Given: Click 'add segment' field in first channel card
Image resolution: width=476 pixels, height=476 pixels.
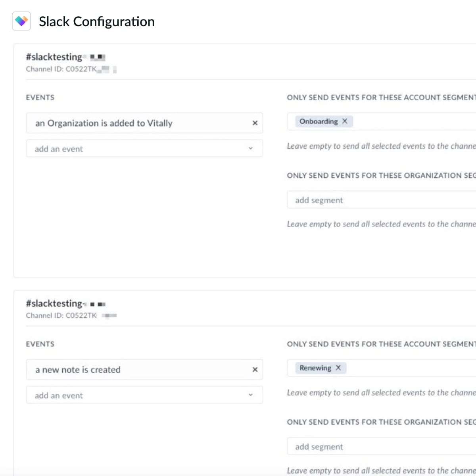Looking at the screenshot, I should [x=382, y=200].
